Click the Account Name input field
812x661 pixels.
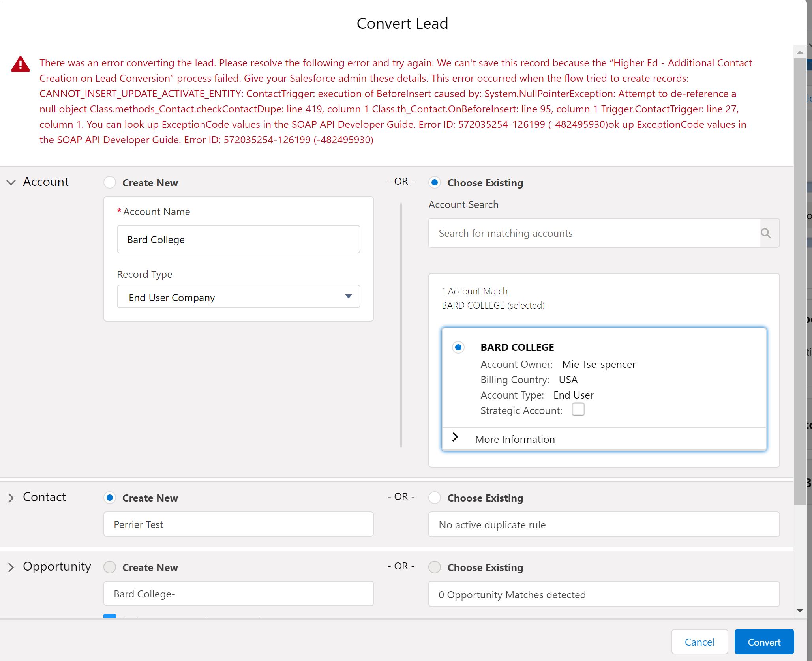238,240
